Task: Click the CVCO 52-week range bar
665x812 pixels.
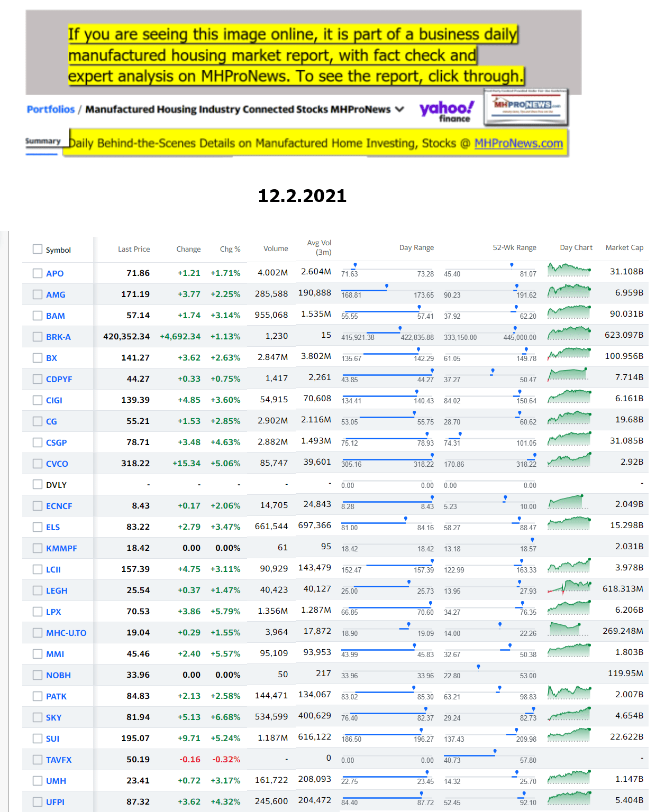Action: (490, 459)
